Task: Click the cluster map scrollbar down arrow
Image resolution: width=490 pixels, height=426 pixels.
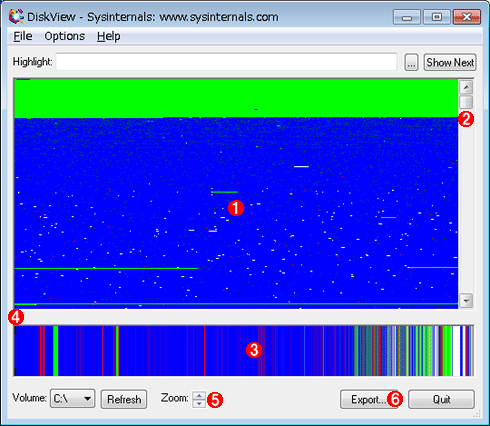Action: [466, 301]
